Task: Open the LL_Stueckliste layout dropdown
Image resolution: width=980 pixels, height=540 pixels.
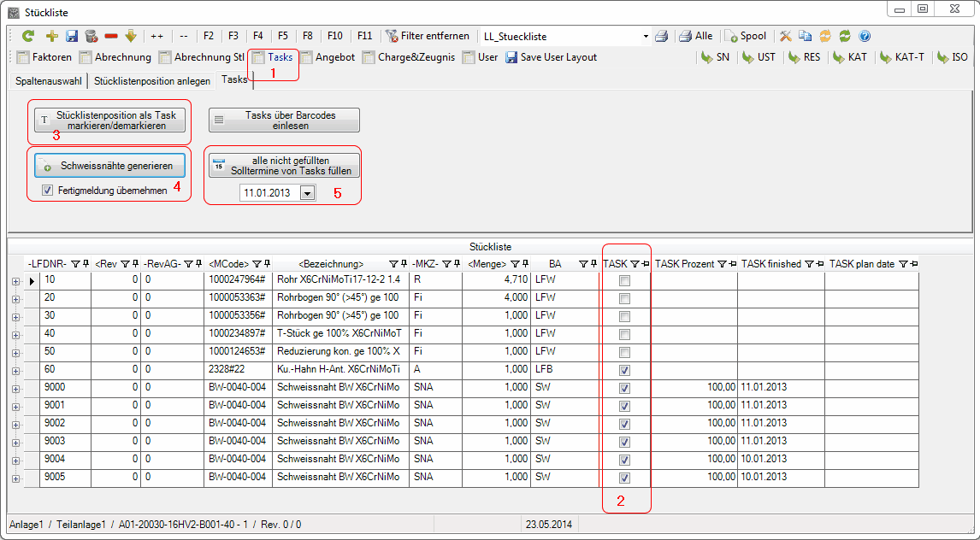Action: (x=646, y=37)
